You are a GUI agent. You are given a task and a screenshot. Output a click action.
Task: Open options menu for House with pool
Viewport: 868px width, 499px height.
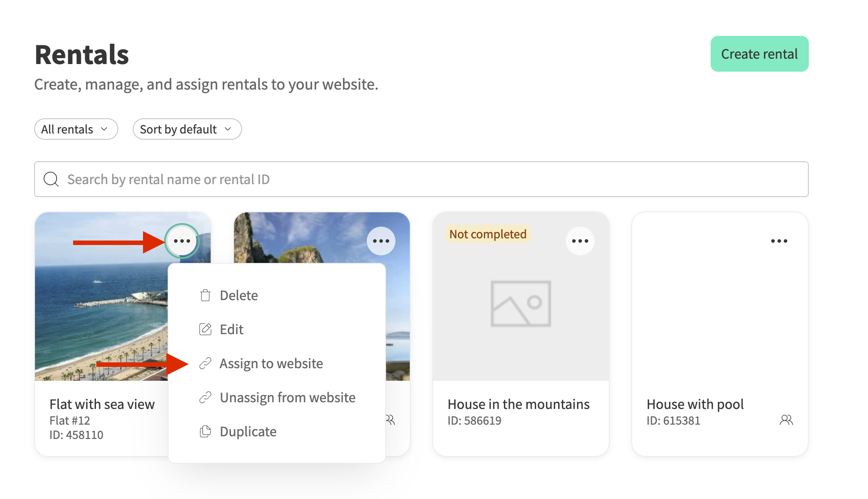click(779, 241)
